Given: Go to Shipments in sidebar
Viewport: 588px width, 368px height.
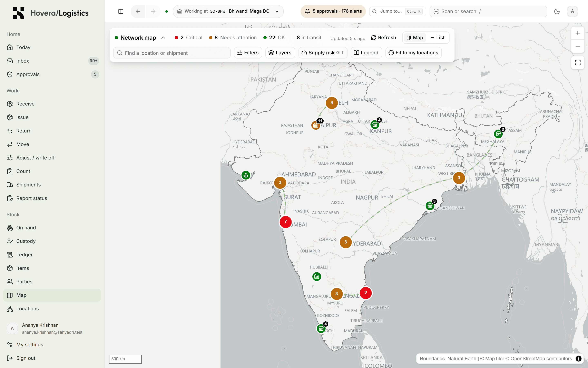Looking at the screenshot, I should tap(52, 185).
